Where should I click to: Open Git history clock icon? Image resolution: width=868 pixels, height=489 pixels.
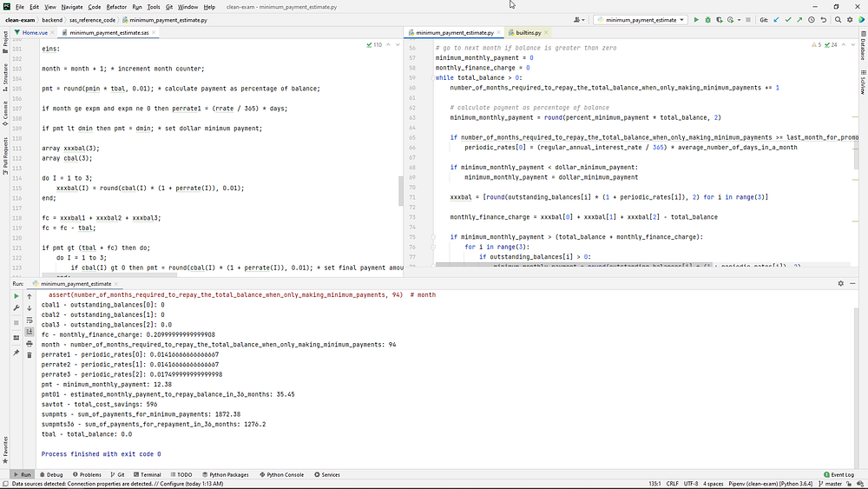click(x=812, y=19)
